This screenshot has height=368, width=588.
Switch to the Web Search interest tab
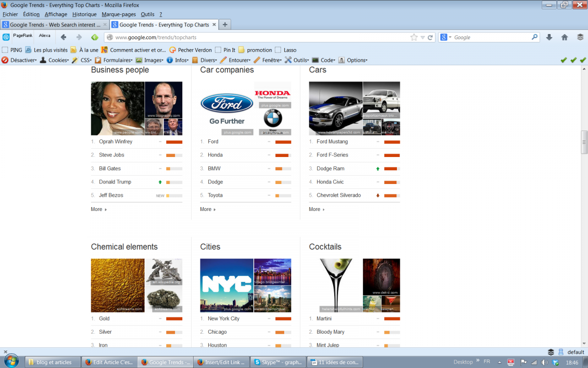click(54, 25)
